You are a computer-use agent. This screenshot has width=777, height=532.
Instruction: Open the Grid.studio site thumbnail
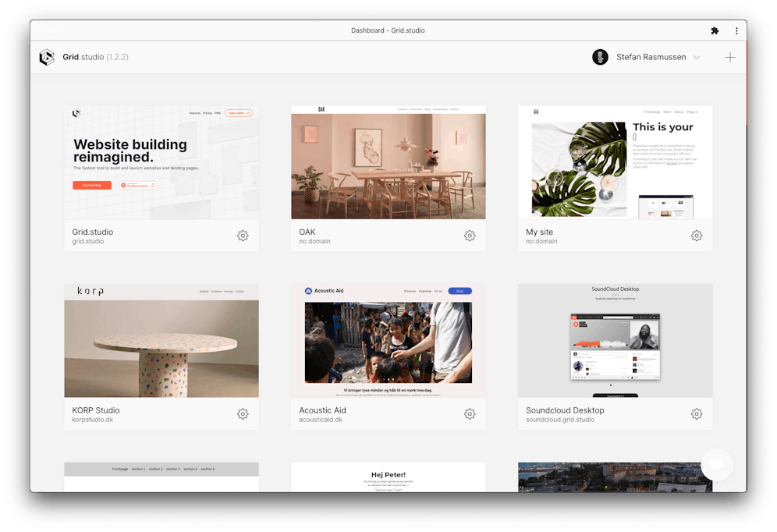click(x=161, y=162)
